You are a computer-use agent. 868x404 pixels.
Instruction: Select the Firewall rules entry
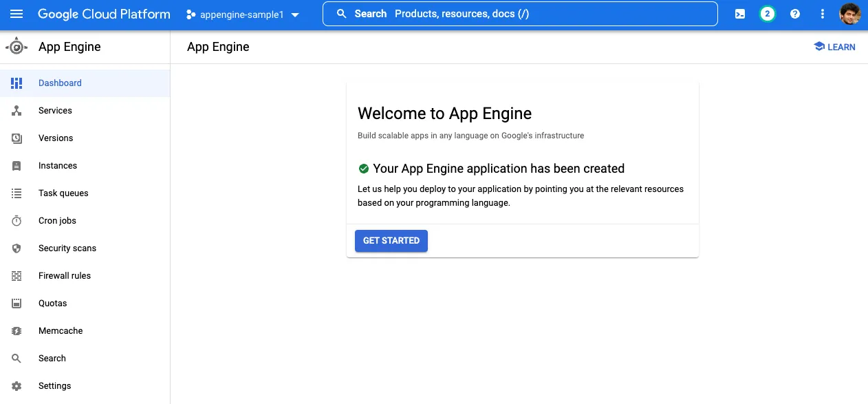tap(64, 275)
